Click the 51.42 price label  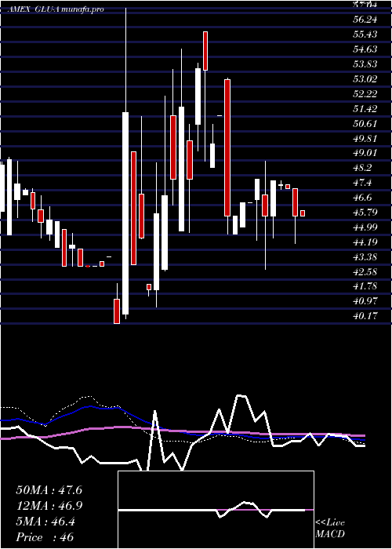coord(365,109)
